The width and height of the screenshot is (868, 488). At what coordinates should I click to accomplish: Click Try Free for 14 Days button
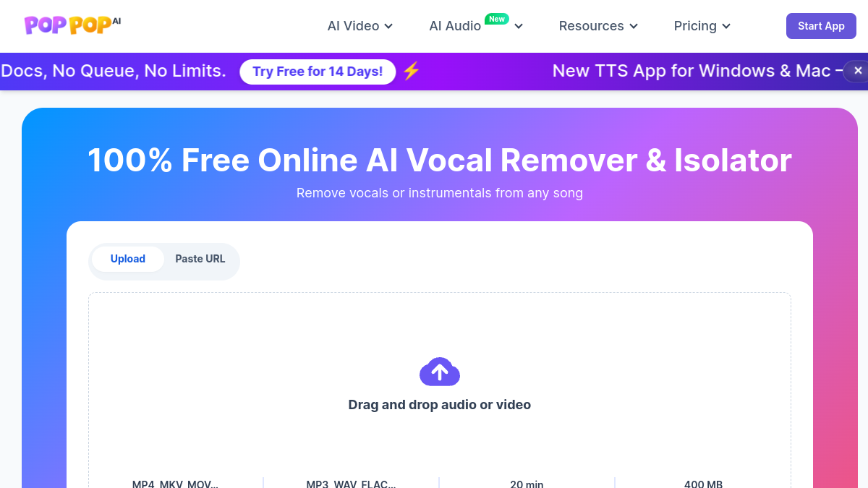[318, 72]
